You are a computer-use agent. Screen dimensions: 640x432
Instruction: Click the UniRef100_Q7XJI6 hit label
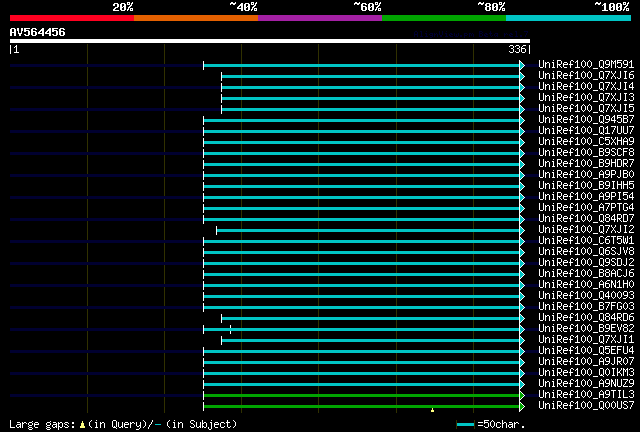586,76
